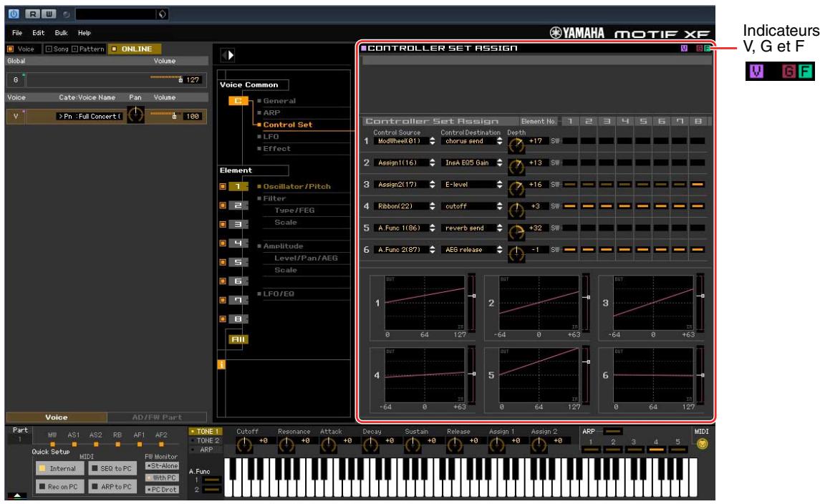
Task: Open the Edit menu
Action: click(38, 32)
